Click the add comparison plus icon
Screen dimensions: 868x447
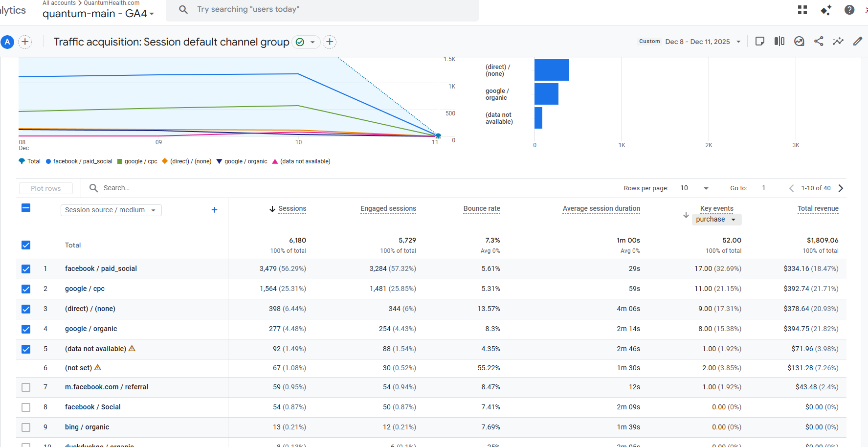tap(25, 42)
